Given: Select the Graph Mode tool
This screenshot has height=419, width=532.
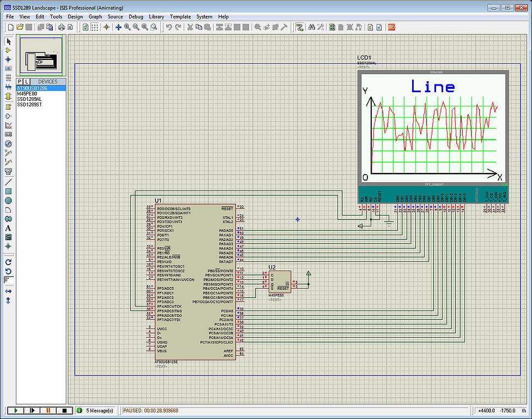Looking at the screenshot, I should (x=9, y=125).
